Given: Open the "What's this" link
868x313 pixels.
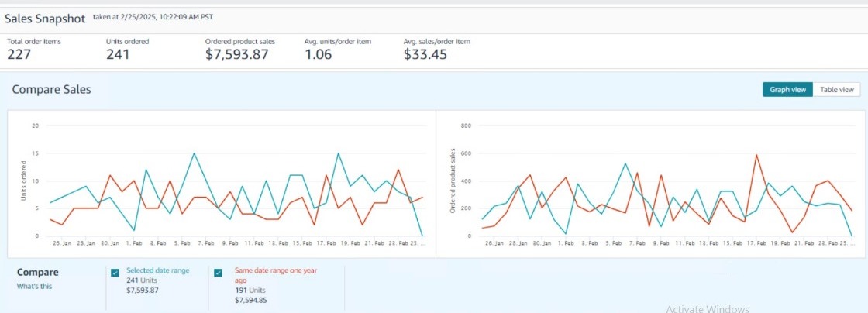Looking at the screenshot, I should [x=34, y=287].
